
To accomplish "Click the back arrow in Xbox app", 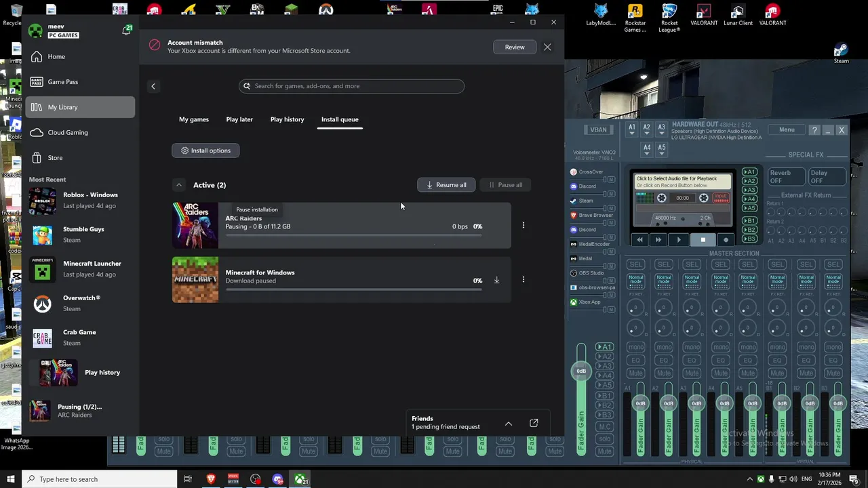I will tap(153, 86).
